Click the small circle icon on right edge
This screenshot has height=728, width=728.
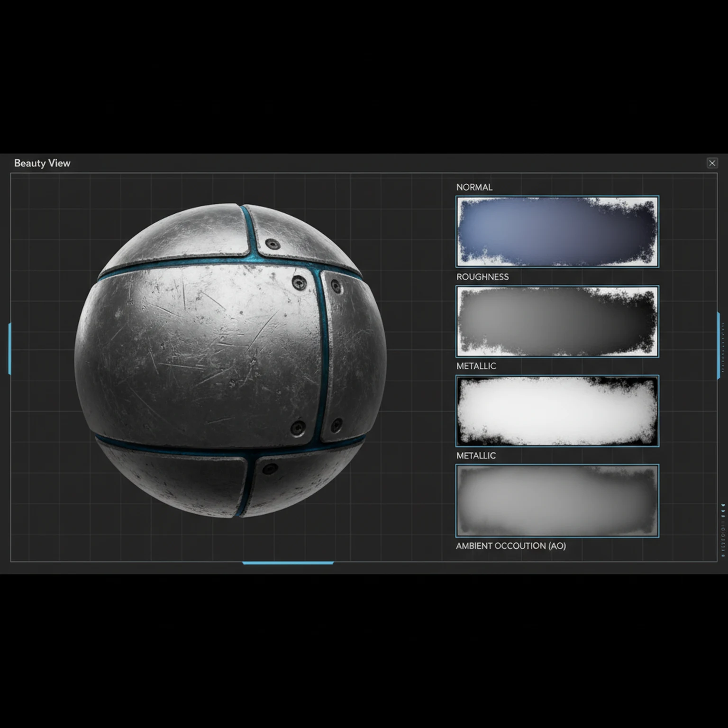[722, 529]
